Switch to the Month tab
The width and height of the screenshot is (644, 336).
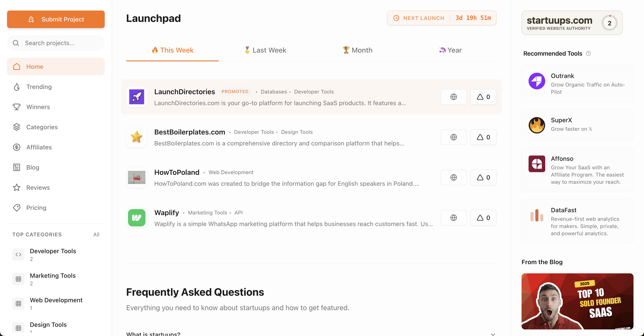pos(357,50)
